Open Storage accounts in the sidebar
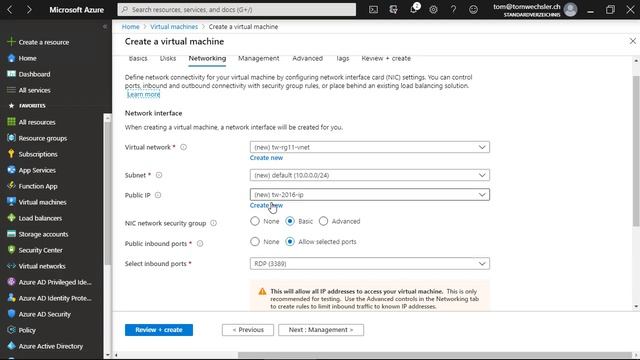Viewport: 640px width, 360px height. click(43, 234)
